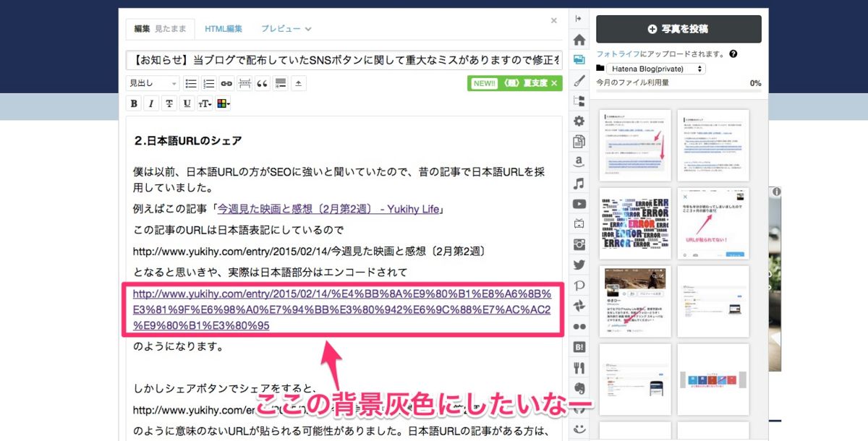The height and width of the screenshot is (441, 868).
Task: Collapse the sidebar with the arrow icon
Action: click(x=579, y=19)
